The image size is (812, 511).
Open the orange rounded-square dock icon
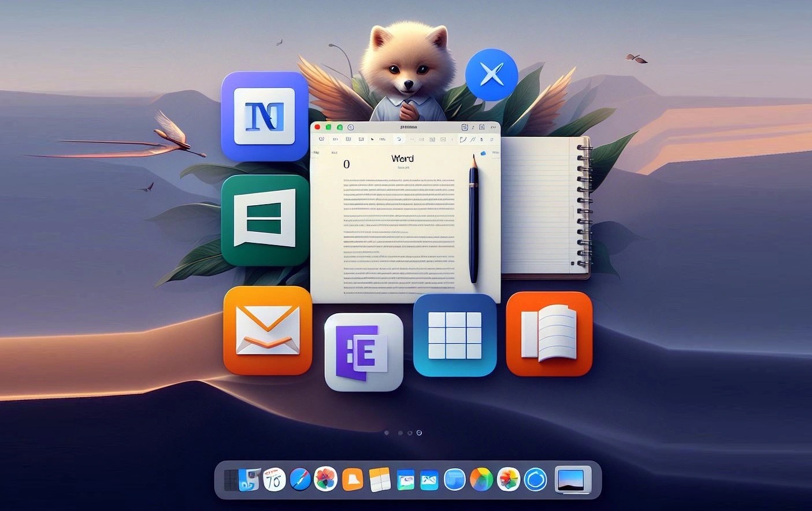pos(352,480)
